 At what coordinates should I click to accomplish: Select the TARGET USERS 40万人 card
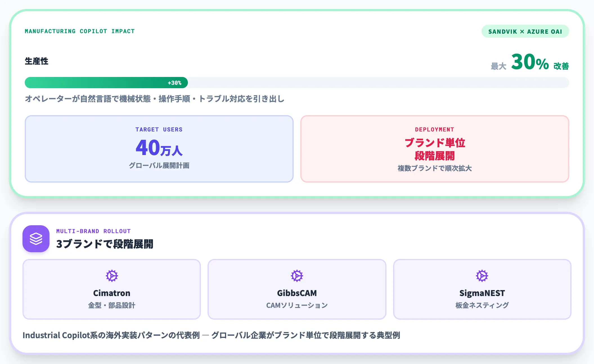(x=159, y=149)
